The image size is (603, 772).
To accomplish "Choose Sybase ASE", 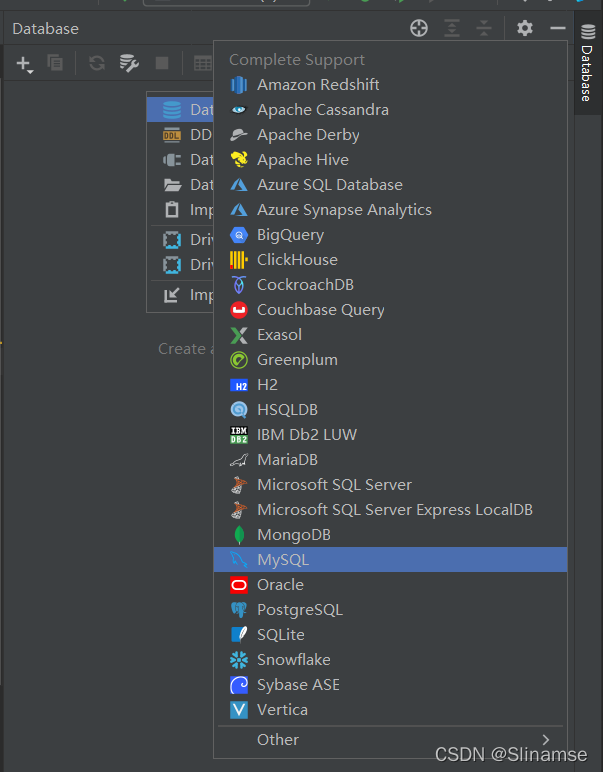I will pyautogui.click(x=390, y=685).
